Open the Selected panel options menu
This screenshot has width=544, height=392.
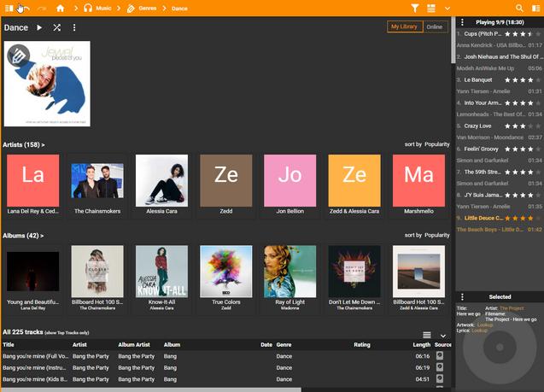(463, 297)
